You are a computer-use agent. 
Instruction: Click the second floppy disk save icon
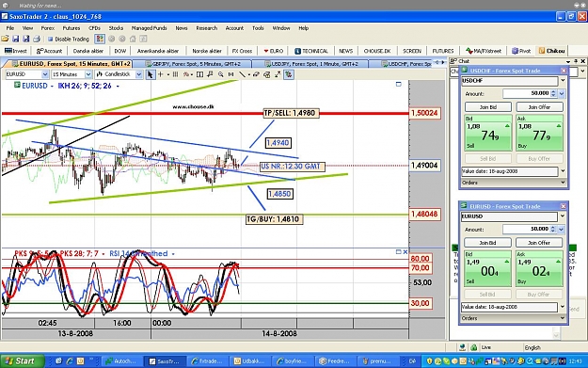point(26,39)
